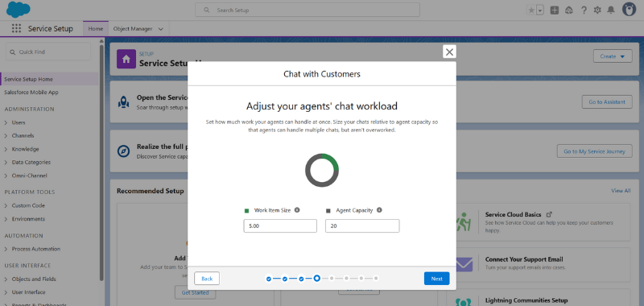This screenshot has height=306, width=644.
Task: Click the Search Setup field
Action: [x=308, y=10]
